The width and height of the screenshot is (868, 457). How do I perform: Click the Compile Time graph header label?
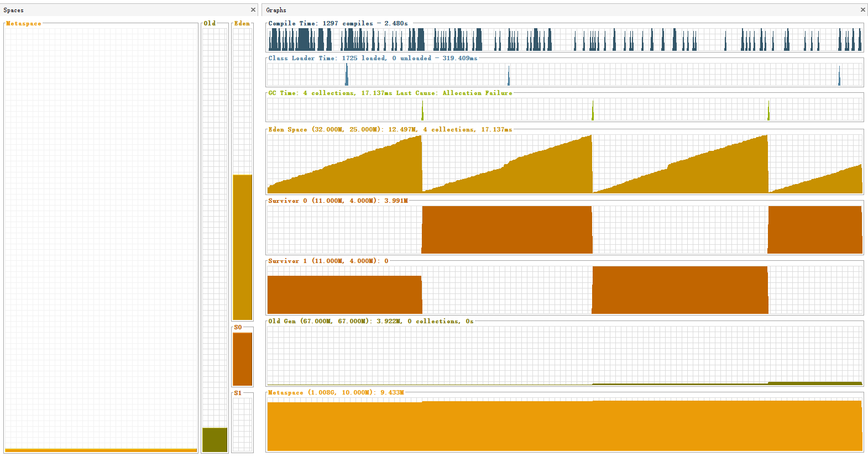click(338, 23)
